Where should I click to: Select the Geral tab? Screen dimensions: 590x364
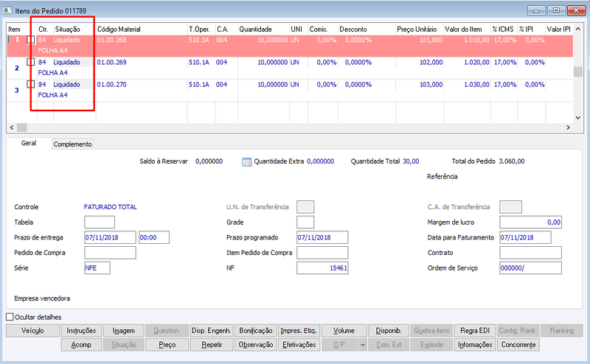[29, 143]
